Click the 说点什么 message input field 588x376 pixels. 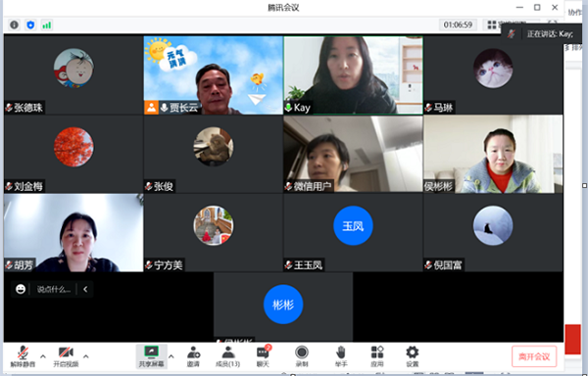[x=54, y=289]
